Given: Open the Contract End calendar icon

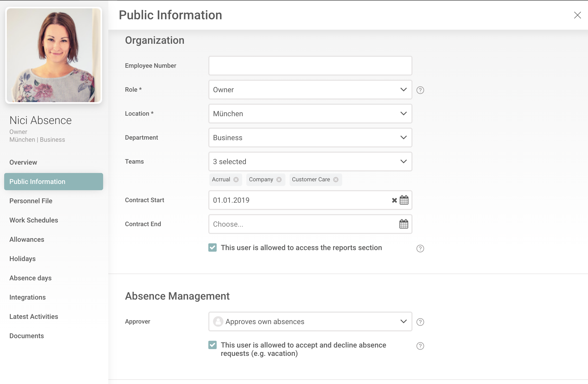Looking at the screenshot, I should 404,224.
